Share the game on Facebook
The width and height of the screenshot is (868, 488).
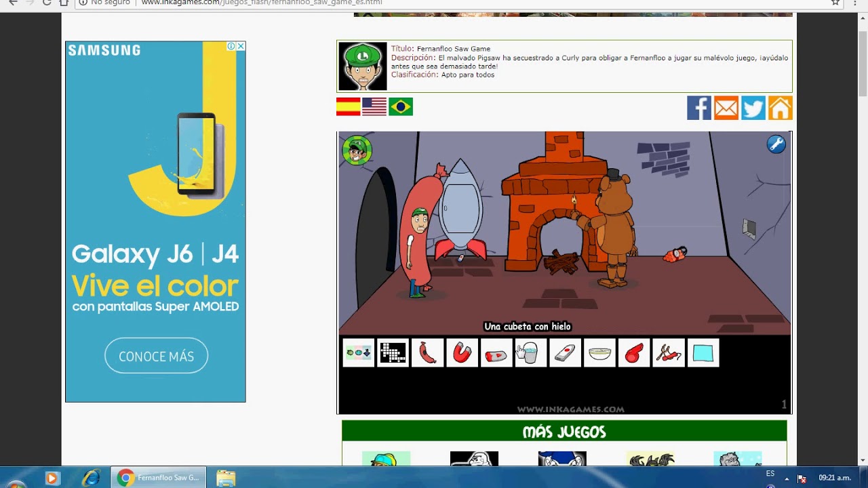[x=699, y=108]
